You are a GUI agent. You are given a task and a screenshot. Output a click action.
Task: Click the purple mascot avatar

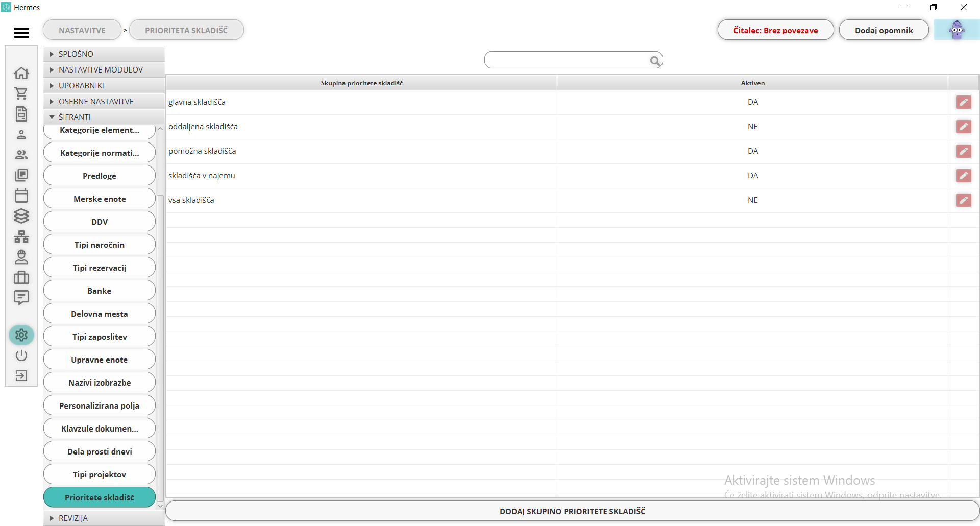point(957,30)
